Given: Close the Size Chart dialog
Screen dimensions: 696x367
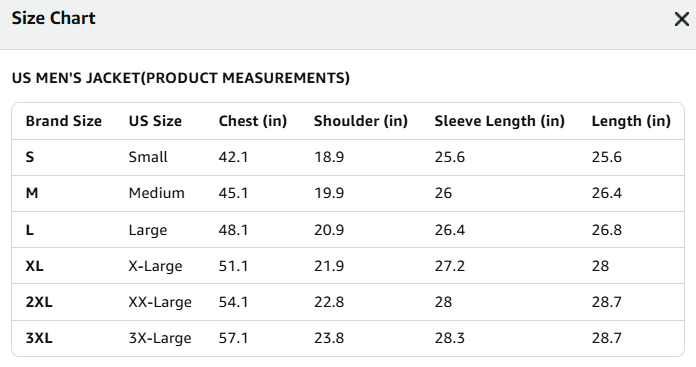Looking at the screenshot, I should (681, 19).
